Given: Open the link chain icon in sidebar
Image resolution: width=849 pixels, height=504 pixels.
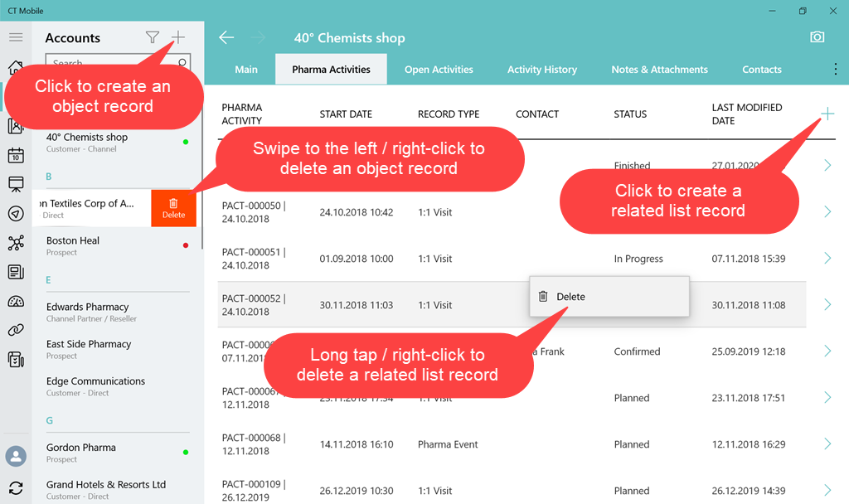Looking at the screenshot, I should point(16,330).
